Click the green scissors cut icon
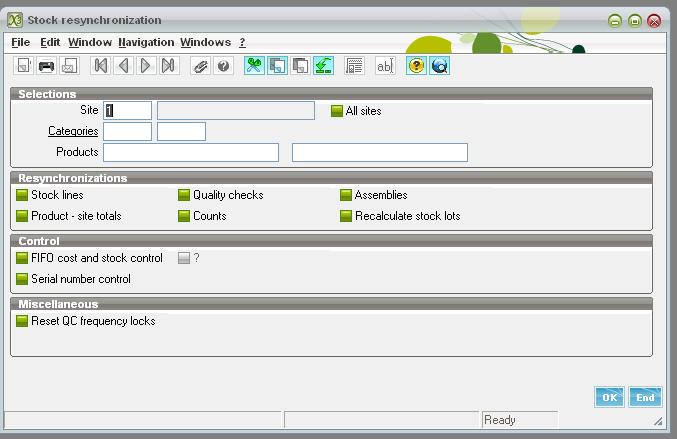 [254, 66]
